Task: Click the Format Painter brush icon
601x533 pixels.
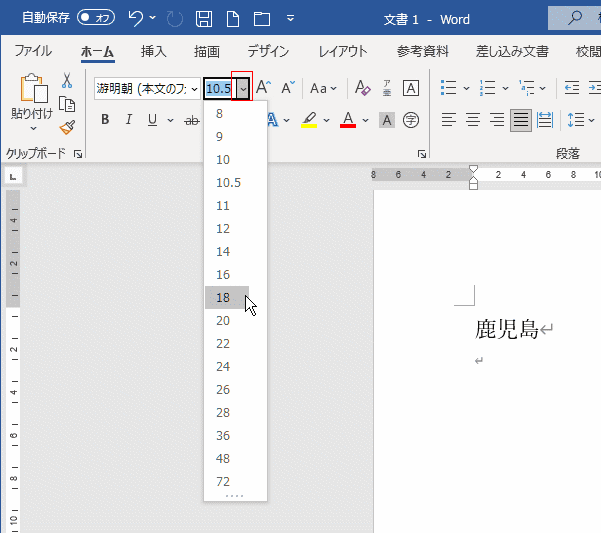Action: tap(67, 127)
